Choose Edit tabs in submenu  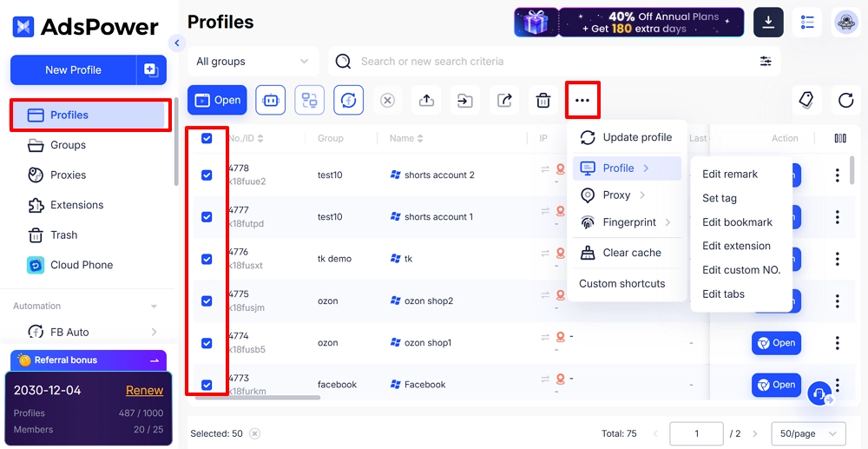coord(724,294)
